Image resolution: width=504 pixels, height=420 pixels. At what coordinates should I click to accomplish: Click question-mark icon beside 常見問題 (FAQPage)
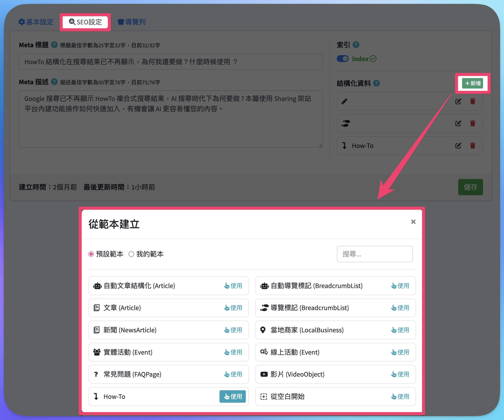(x=96, y=374)
